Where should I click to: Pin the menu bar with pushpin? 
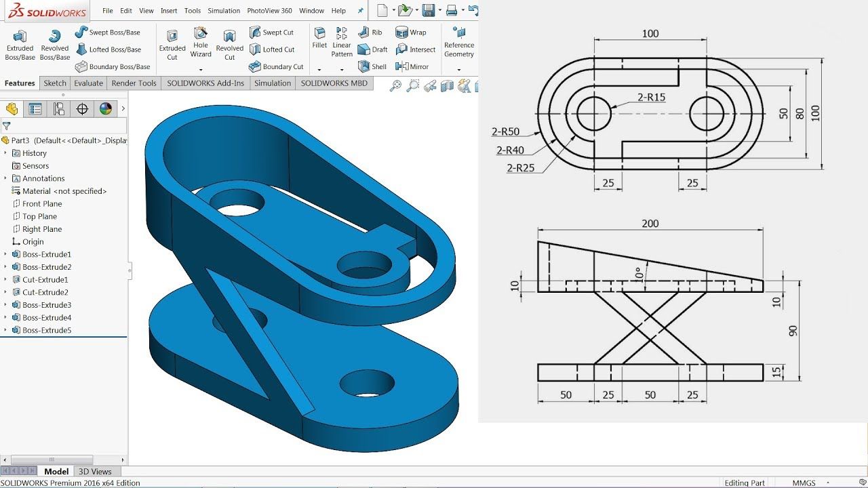pos(360,11)
